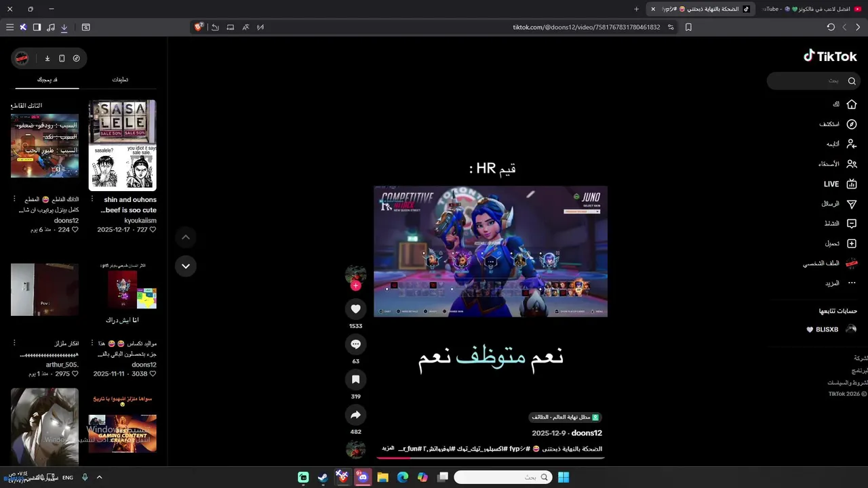This screenshot has width=868, height=488.
Task: Bookmark the video with 319 saves
Action: point(355,380)
